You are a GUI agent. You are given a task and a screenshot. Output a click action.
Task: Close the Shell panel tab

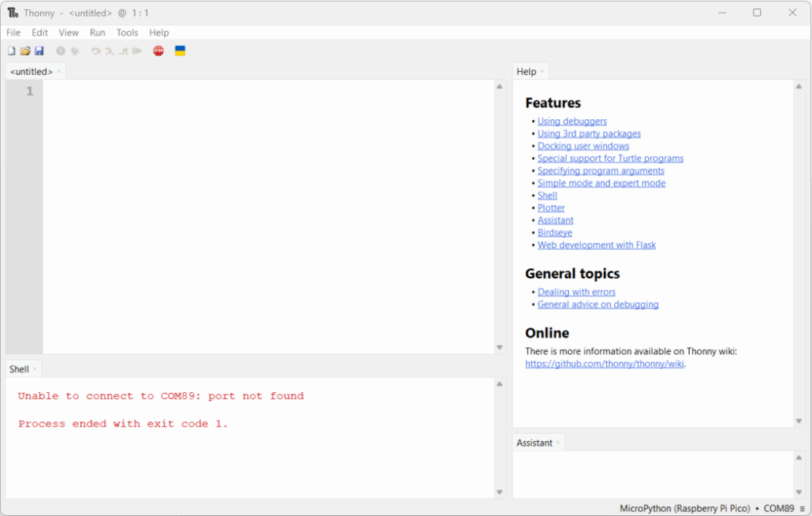coord(35,369)
